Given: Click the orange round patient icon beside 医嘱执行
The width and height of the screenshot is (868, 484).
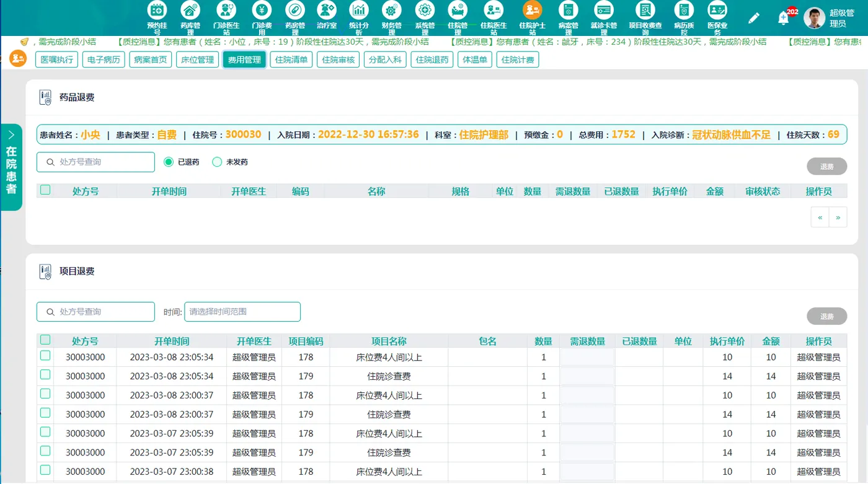Looking at the screenshot, I should point(19,59).
